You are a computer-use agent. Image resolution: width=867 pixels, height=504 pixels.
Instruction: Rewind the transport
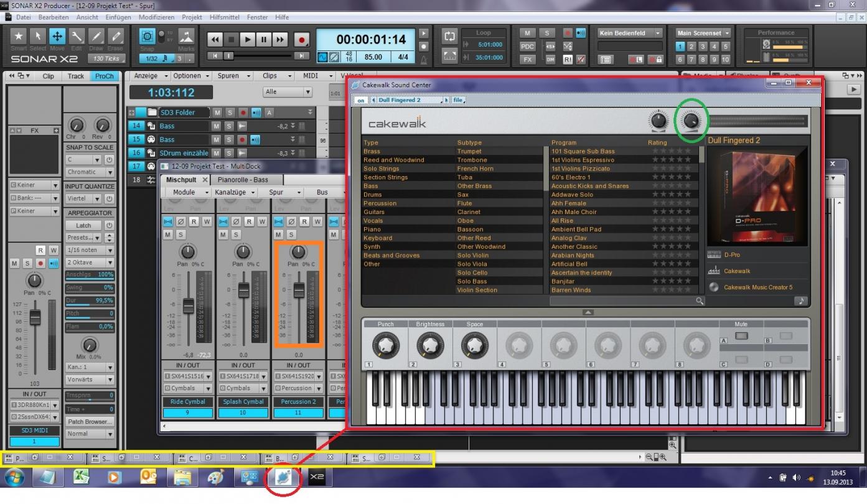215,40
